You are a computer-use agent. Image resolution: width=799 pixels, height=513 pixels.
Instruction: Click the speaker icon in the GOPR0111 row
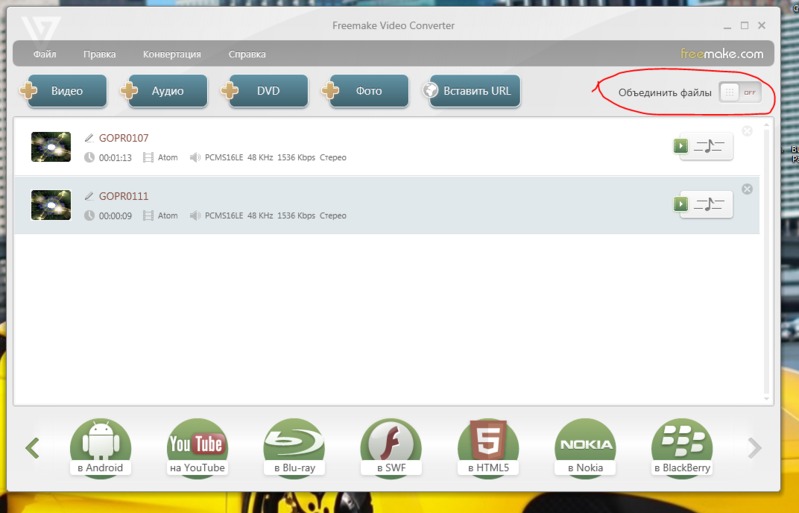(195, 215)
